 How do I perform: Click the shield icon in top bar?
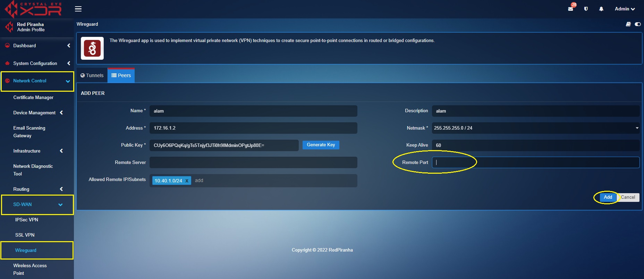pos(586,9)
